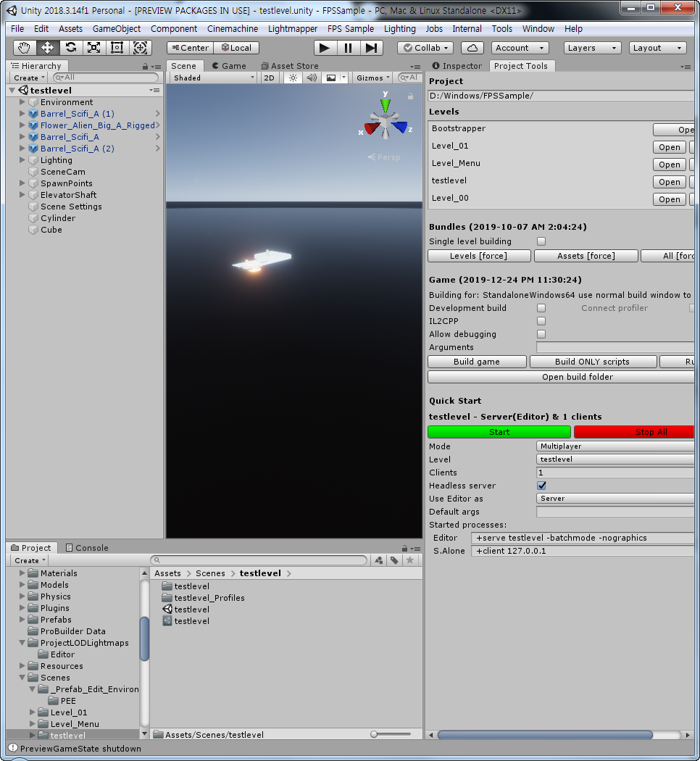Open the GameObject menu

[117, 29]
